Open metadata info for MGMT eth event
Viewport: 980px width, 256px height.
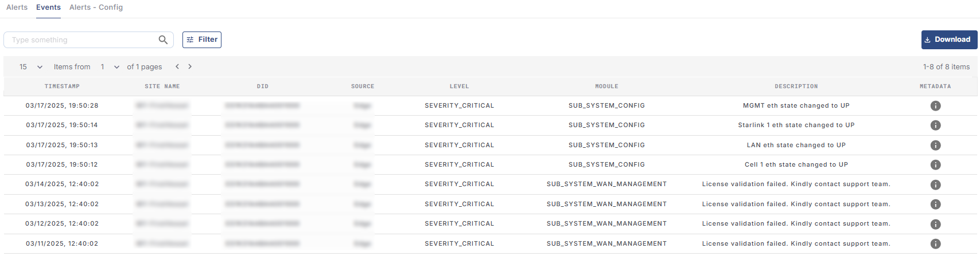935,106
